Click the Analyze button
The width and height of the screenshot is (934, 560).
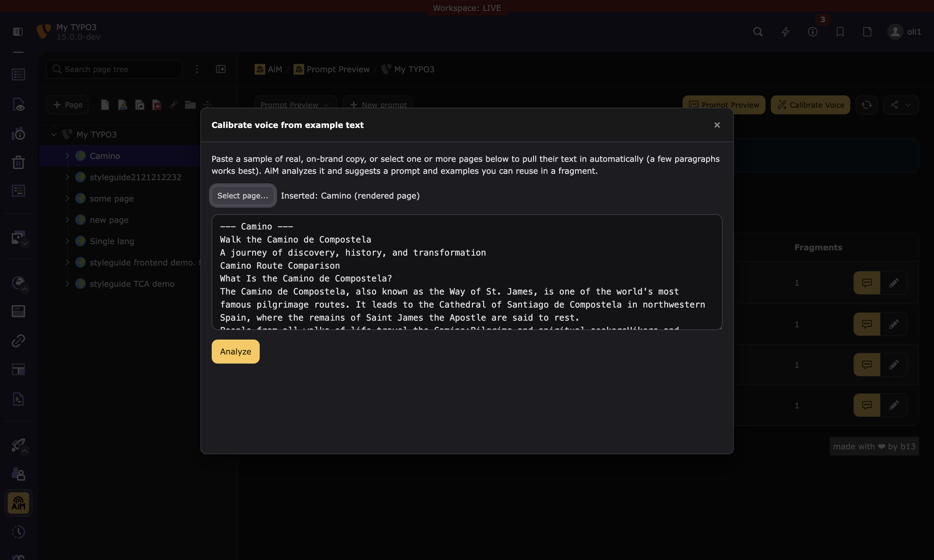point(235,351)
